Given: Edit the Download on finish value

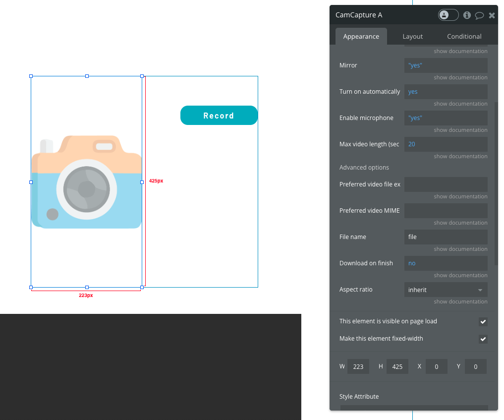Looking at the screenshot, I should click(446, 263).
